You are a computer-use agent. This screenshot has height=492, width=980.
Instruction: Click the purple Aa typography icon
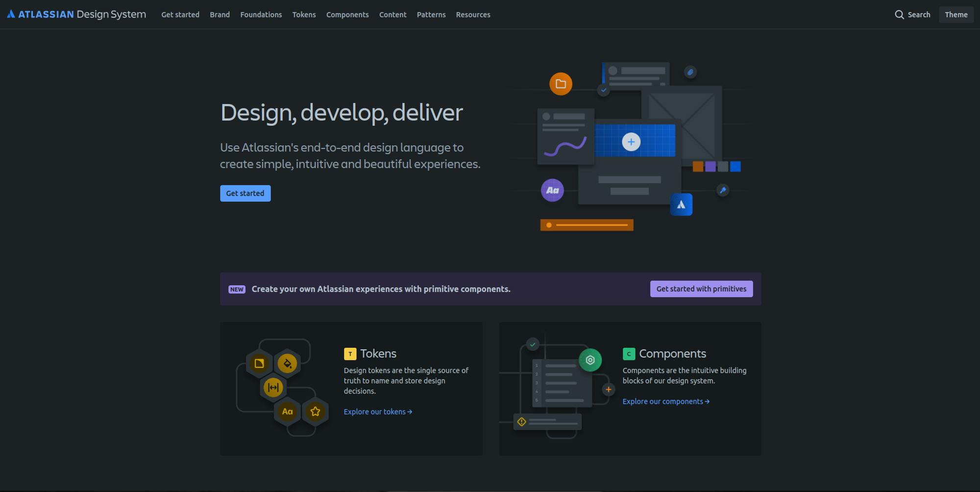pos(552,190)
